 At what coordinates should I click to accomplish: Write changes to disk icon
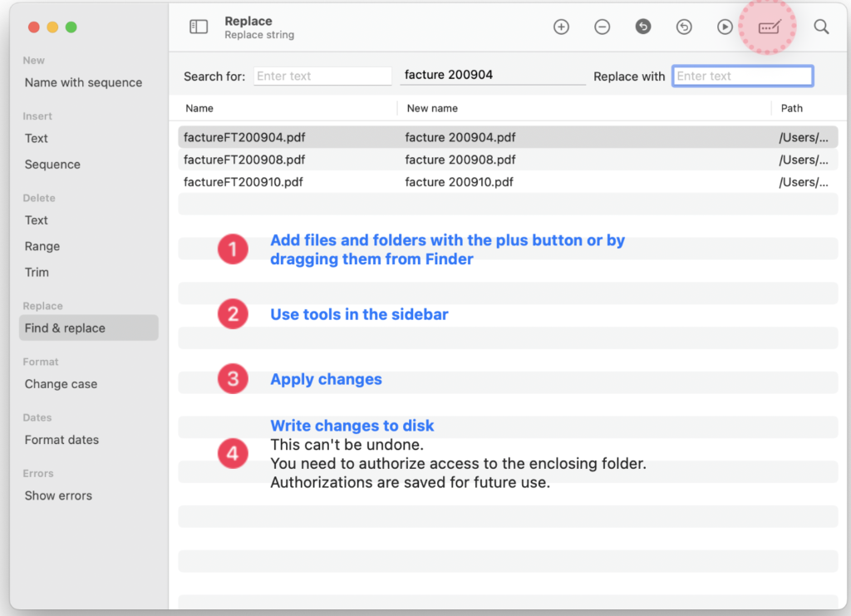tap(769, 27)
